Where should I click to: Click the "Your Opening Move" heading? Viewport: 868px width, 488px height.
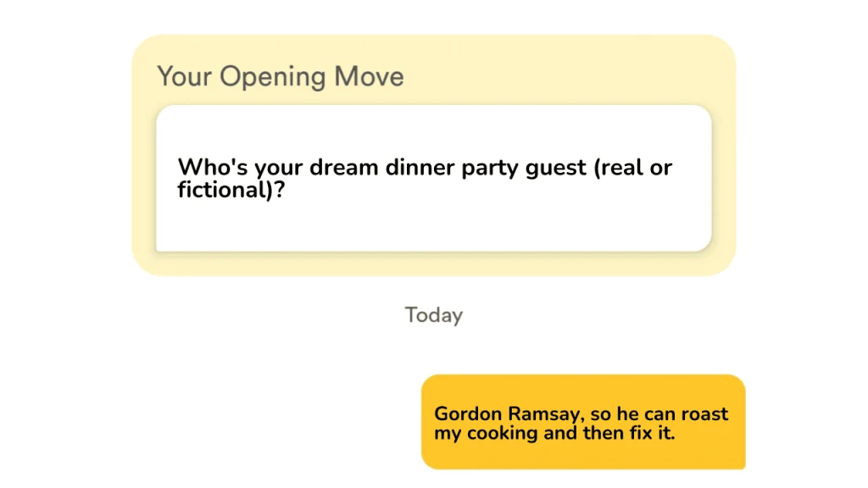tap(280, 76)
